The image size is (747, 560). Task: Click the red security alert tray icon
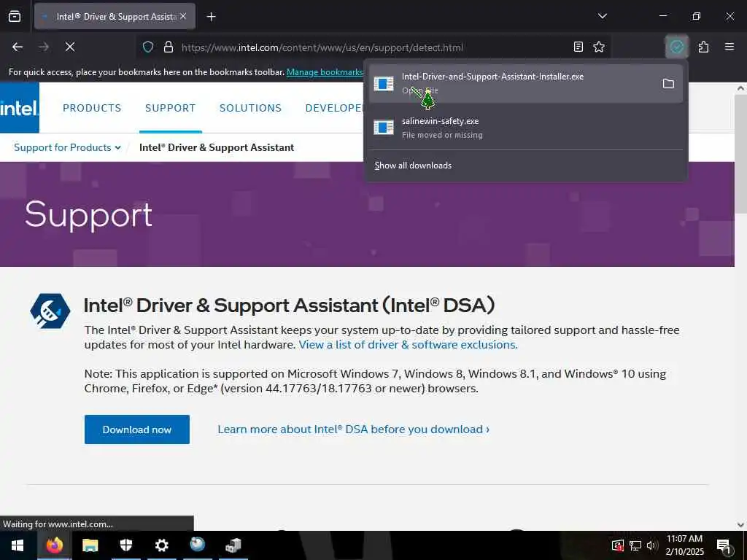[x=617, y=545]
